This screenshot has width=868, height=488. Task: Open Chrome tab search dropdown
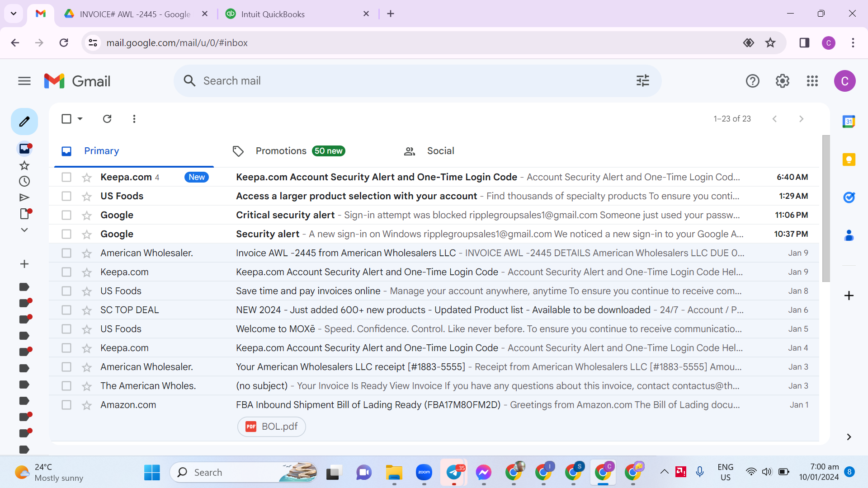click(14, 14)
